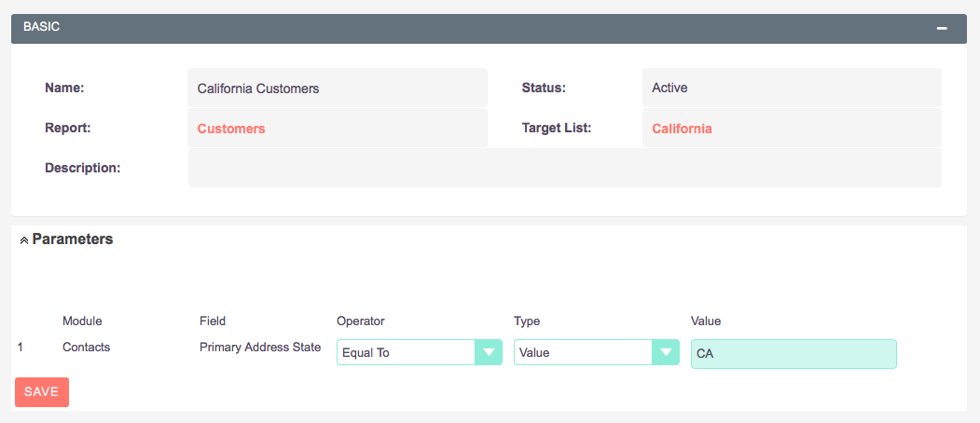The height and width of the screenshot is (423, 980).
Task: Click the Contacts module in row 1
Action: 86,348
